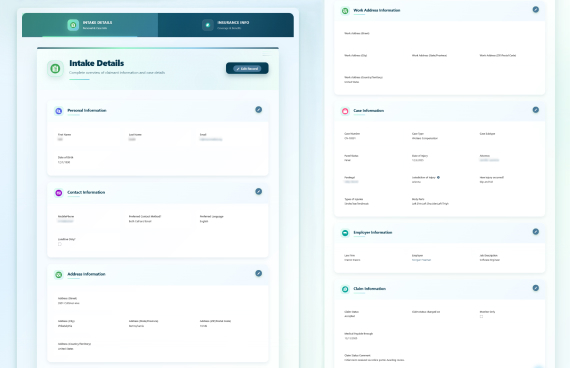The width and height of the screenshot is (570, 368).
Task: Click the Address Street value
Action: coord(68,303)
